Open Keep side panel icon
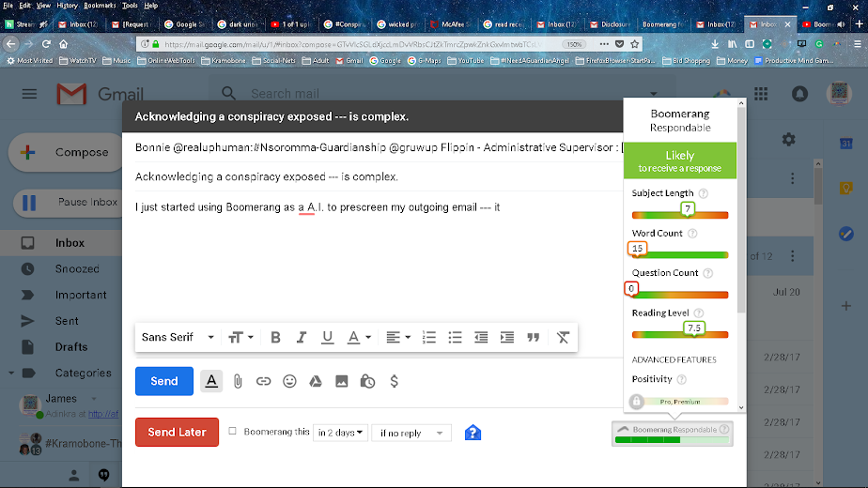The image size is (868, 488). click(x=845, y=188)
